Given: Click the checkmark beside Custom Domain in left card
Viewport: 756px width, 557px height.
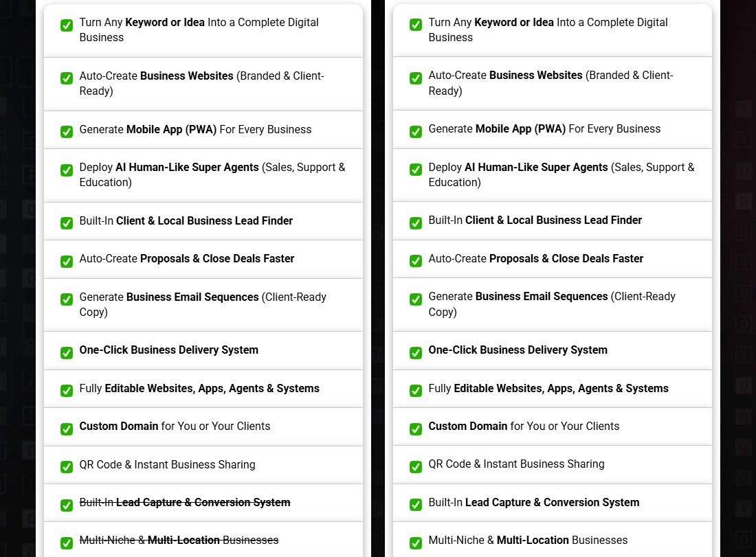Looking at the screenshot, I should coord(67,429).
